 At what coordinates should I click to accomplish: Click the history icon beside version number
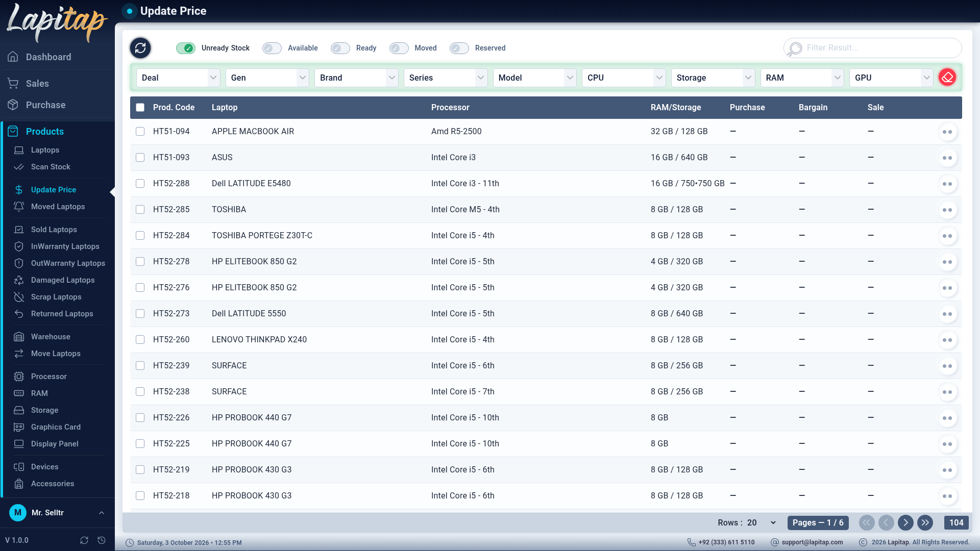[x=102, y=540]
